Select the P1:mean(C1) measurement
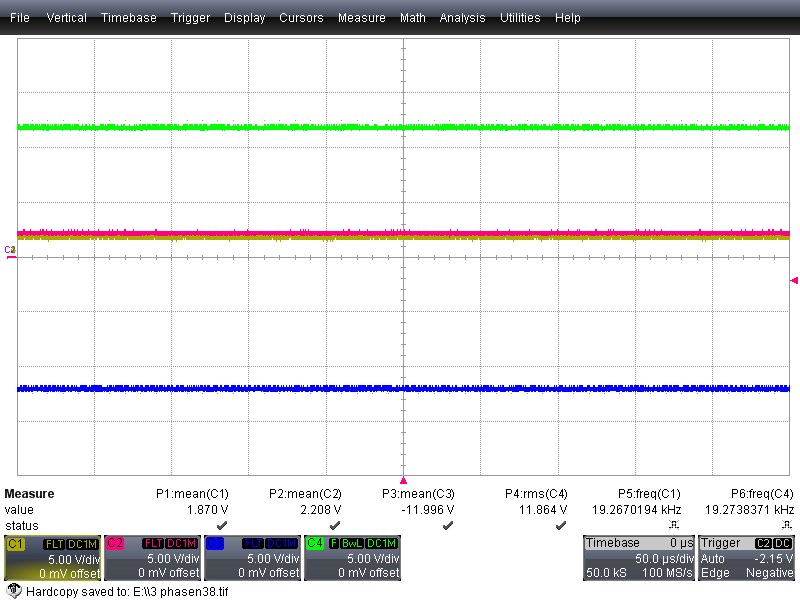Viewport: 800px width, 600px height. (192, 494)
